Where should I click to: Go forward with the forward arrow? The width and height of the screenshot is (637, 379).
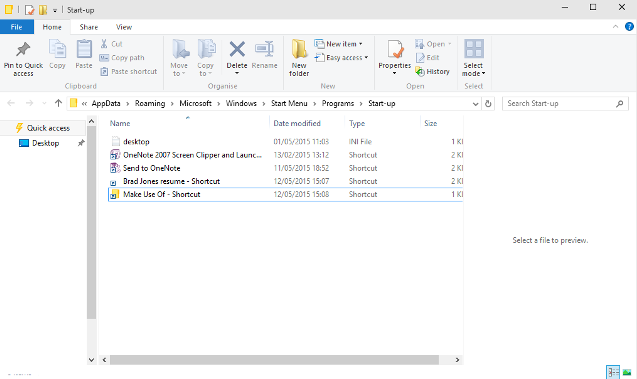29,103
